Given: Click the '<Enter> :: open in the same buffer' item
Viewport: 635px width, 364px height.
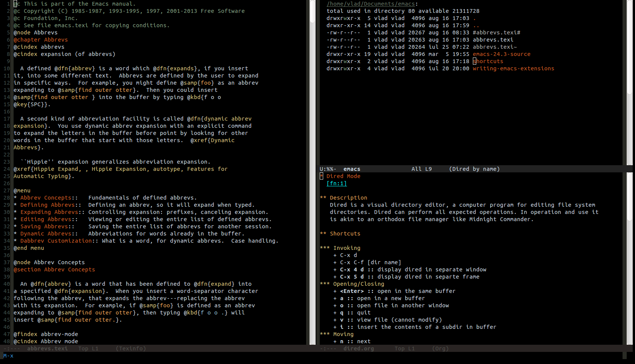Looking at the screenshot, I should [x=394, y=291].
